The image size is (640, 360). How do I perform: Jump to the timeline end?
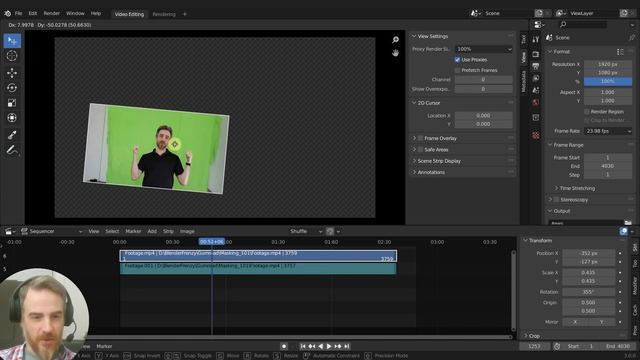347,346
